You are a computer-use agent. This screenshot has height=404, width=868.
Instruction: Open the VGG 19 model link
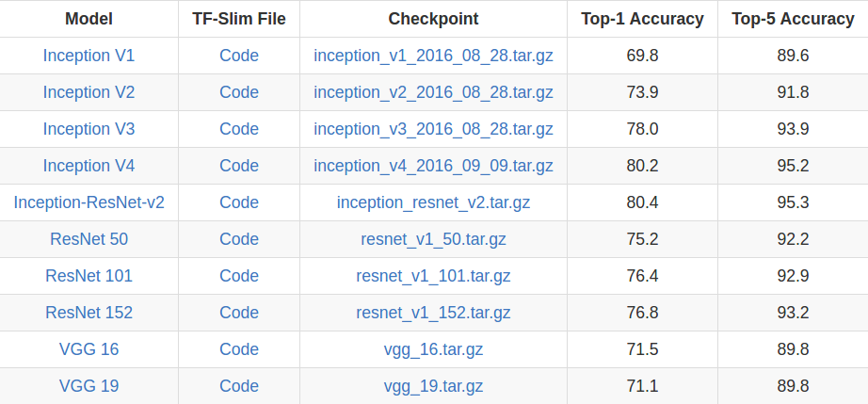click(88, 386)
